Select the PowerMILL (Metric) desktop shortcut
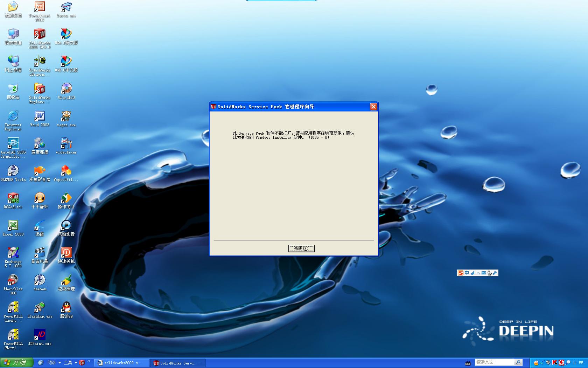Viewport: 588px width, 368px height. click(x=13, y=340)
